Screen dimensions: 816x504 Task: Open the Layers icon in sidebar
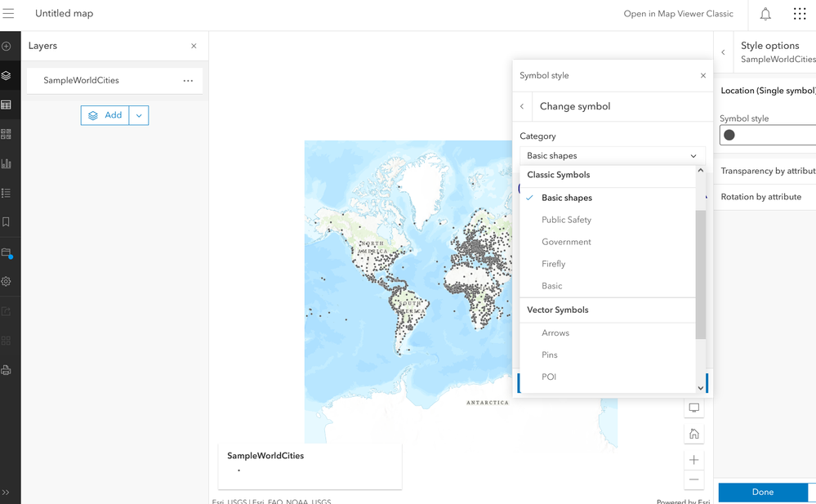pyautogui.click(x=7, y=75)
